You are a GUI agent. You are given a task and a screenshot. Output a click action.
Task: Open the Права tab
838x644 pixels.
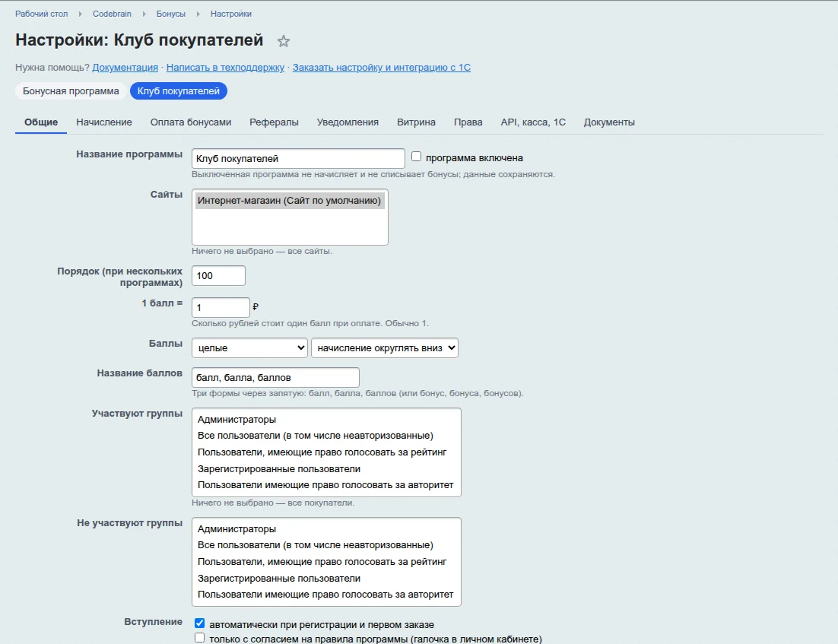click(468, 122)
